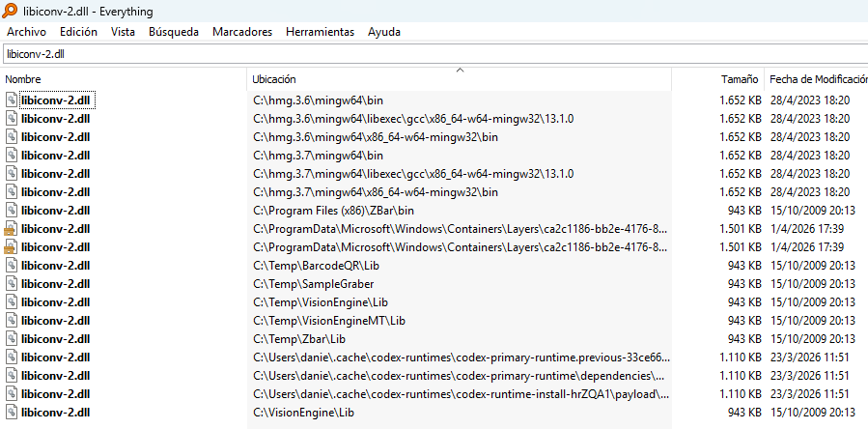Screen dimensions: 868x429
Task: Select libiconv-2.dll name in the ZBar\bin row
Action: pyautogui.click(x=55, y=211)
